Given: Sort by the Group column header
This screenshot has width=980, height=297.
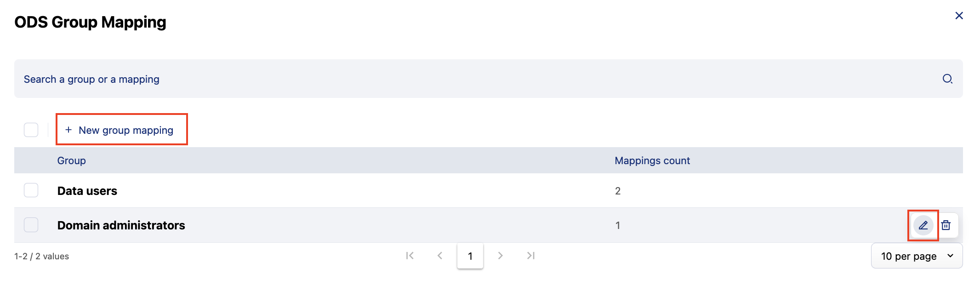Looking at the screenshot, I should pyautogui.click(x=72, y=160).
